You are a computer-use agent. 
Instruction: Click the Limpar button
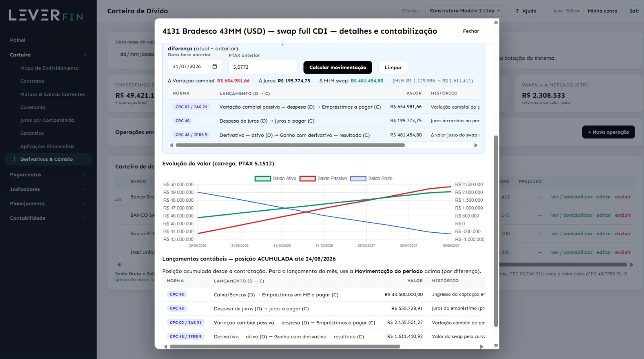(393, 67)
